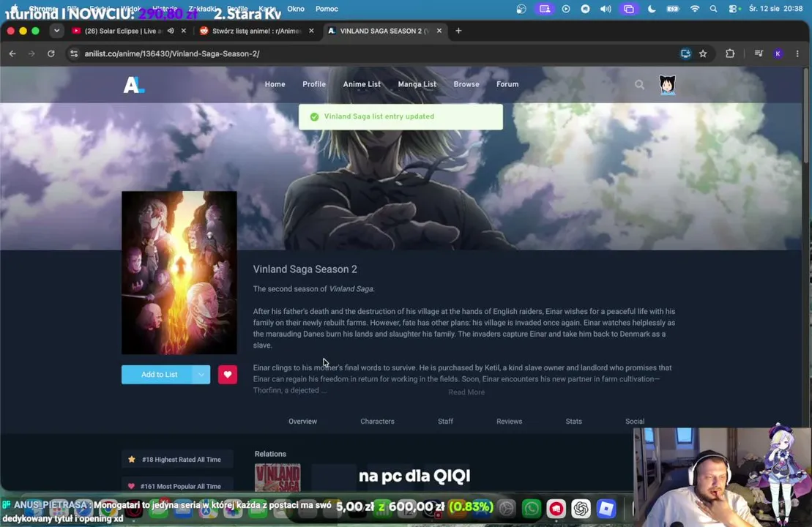The height and width of the screenshot is (527, 812).
Task: Select the Characters tab
Action: pos(377,421)
